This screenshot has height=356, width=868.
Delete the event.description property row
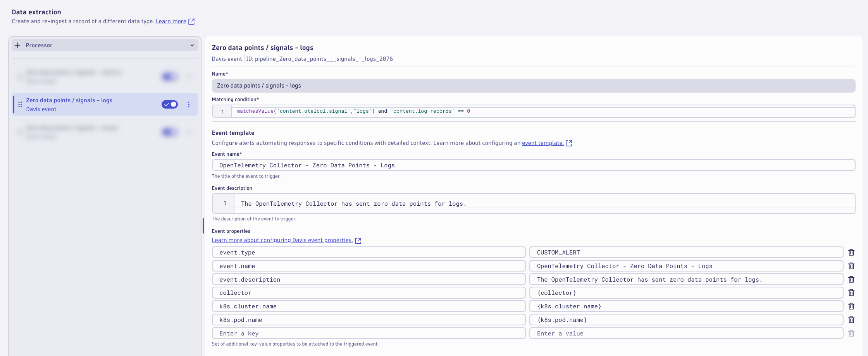pos(851,279)
